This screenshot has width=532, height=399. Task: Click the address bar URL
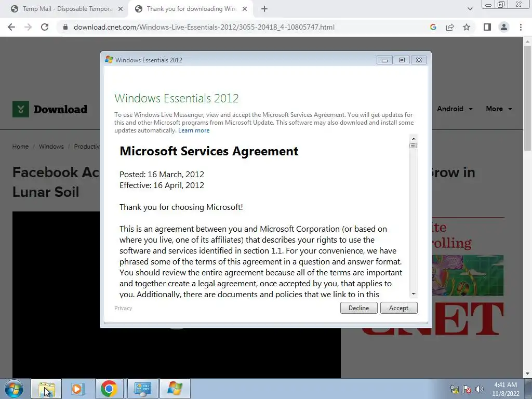click(204, 27)
